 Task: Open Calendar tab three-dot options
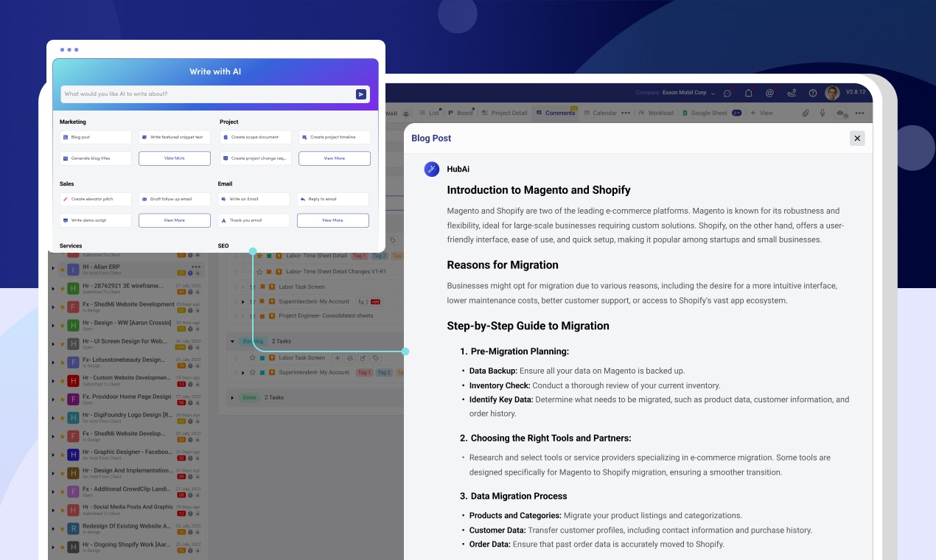coord(626,113)
